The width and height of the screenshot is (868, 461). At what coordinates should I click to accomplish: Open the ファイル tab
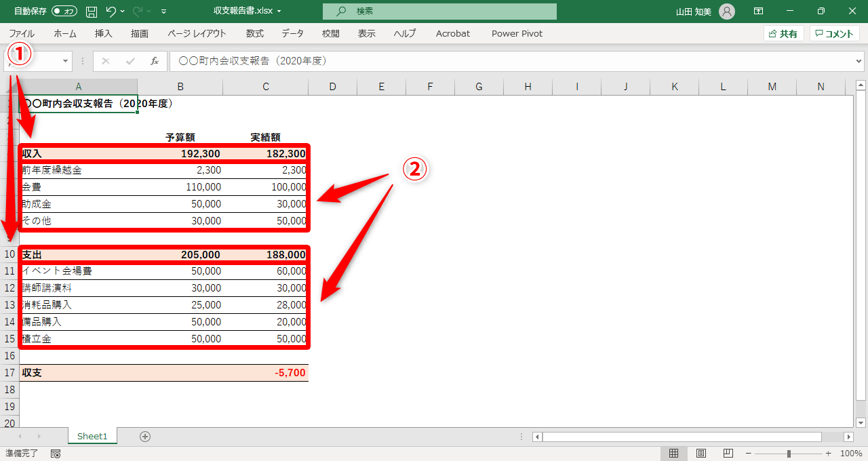tap(22, 33)
